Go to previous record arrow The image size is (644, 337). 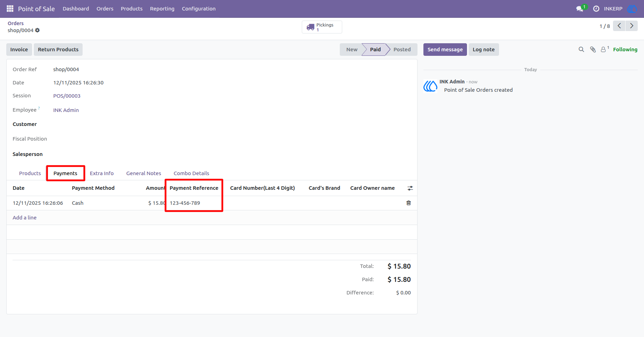coord(619,26)
